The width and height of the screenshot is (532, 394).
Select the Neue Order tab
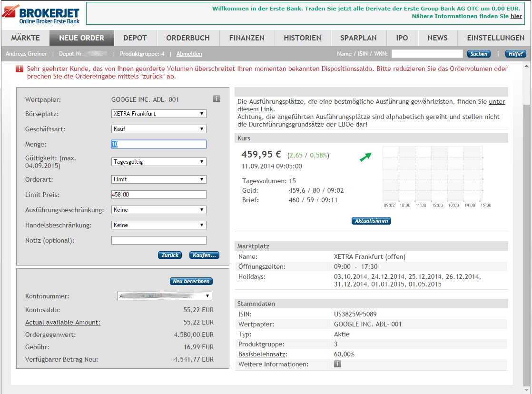(x=82, y=38)
